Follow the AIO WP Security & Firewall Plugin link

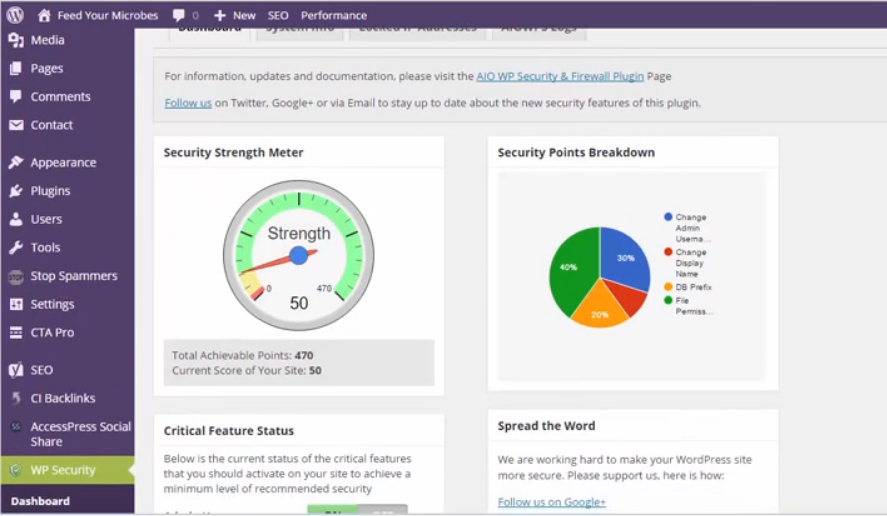pos(560,76)
